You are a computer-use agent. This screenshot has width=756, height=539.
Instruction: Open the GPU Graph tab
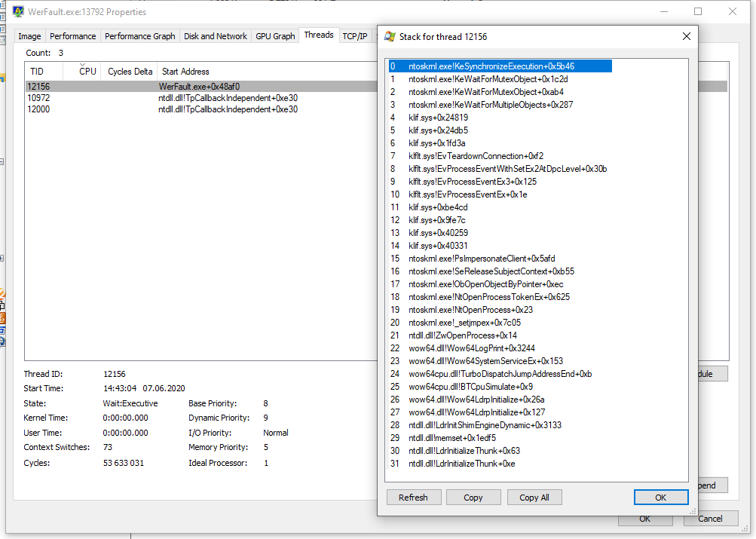click(275, 36)
